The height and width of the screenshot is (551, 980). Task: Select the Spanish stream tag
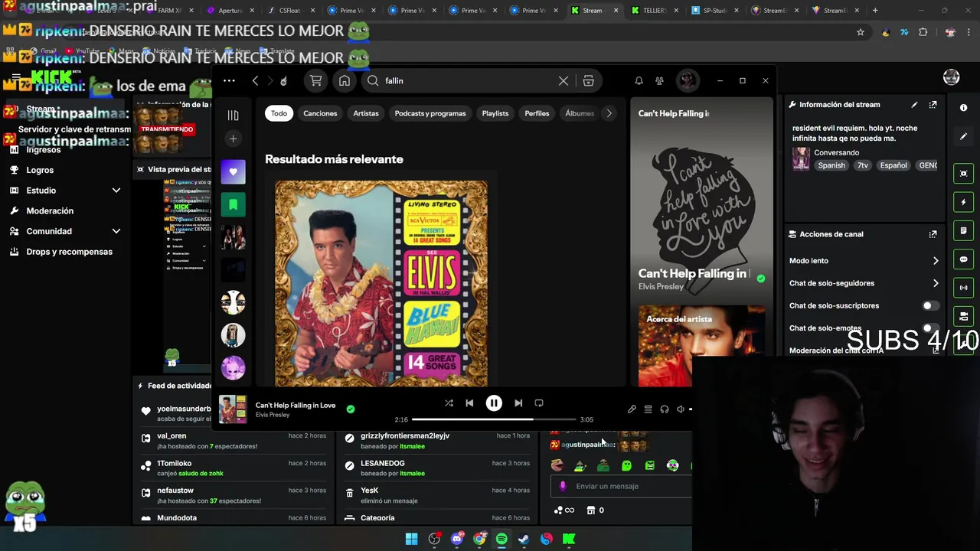[x=831, y=165]
